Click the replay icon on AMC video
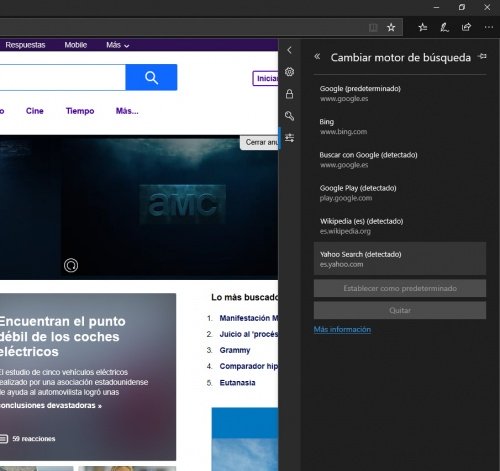This screenshot has height=471, width=500. pyautogui.click(x=71, y=266)
